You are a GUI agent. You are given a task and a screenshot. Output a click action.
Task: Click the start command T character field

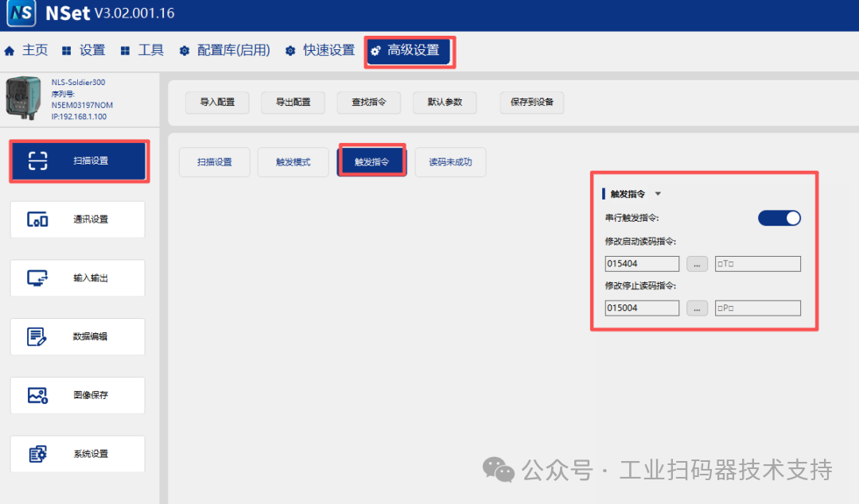[758, 263]
